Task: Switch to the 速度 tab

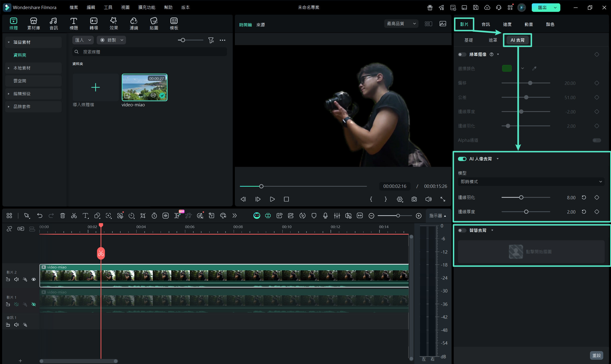Action: (507, 24)
